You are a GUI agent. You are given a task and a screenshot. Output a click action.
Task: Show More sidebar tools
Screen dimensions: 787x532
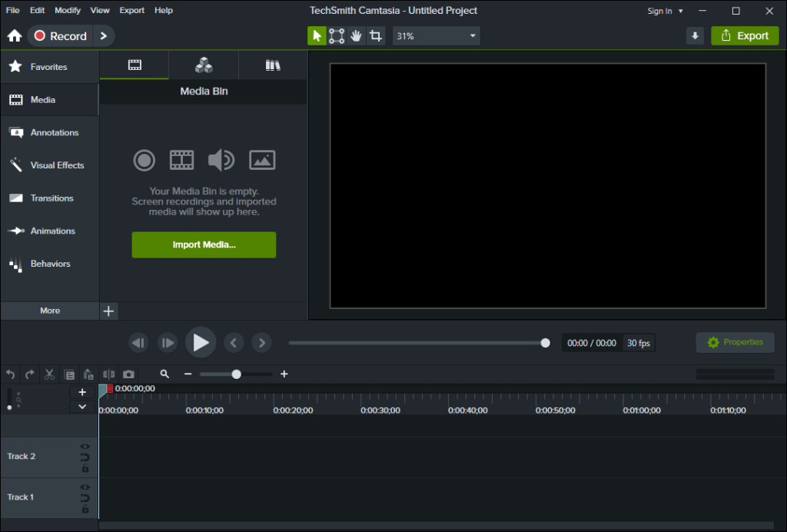(50, 311)
